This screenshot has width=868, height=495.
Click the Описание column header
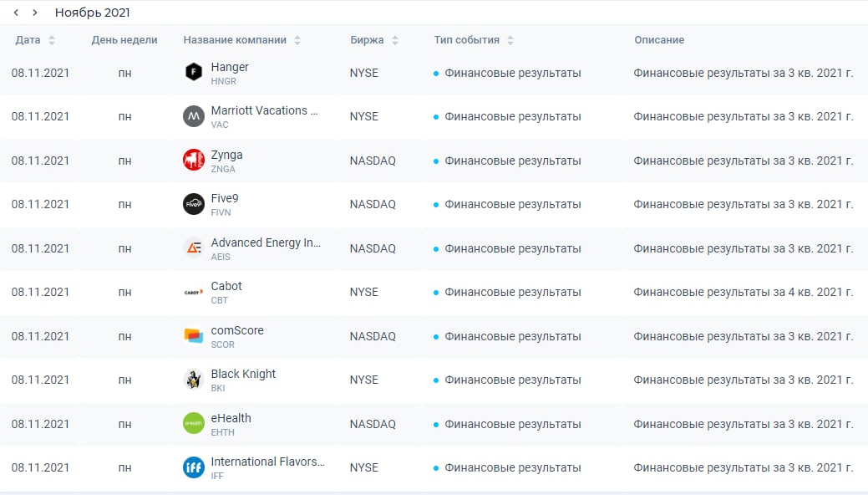click(658, 40)
